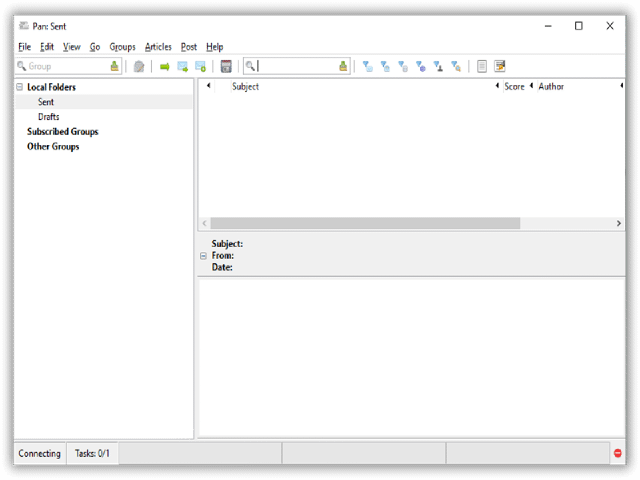640x480 pixels.
Task: Click the get headers toolbar icon
Action: tap(139, 66)
